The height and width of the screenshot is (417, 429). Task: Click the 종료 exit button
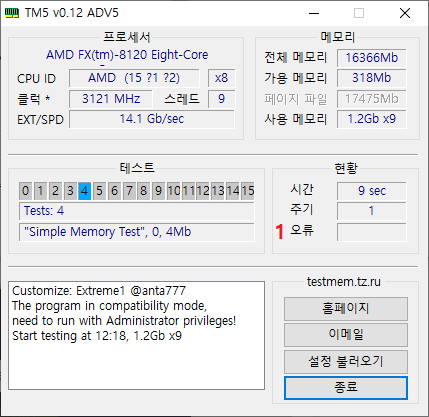(346, 388)
